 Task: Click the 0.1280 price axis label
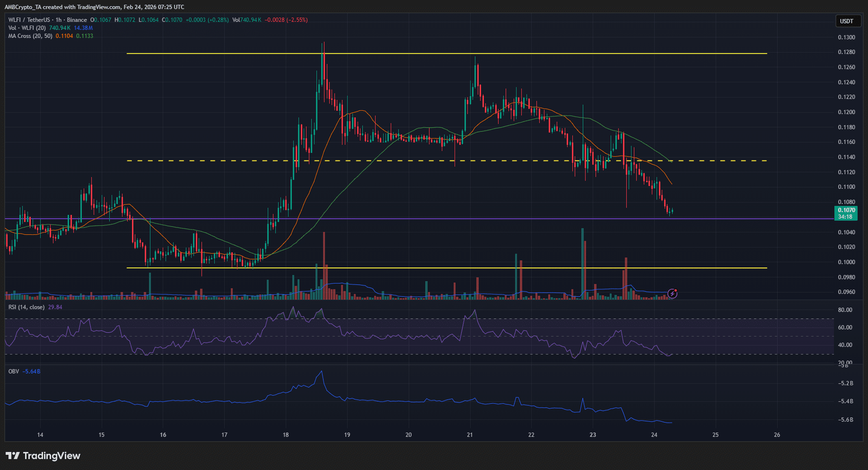pyautogui.click(x=846, y=52)
